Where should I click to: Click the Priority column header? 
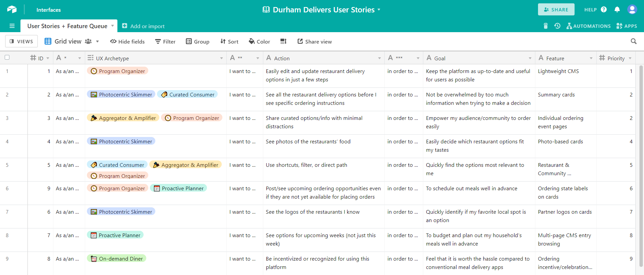pos(616,58)
